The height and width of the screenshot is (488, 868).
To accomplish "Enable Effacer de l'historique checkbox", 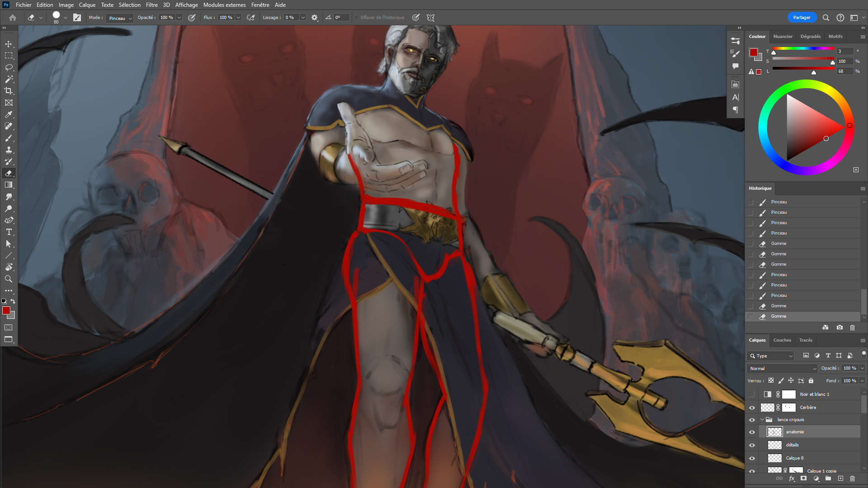I will 356,18.
